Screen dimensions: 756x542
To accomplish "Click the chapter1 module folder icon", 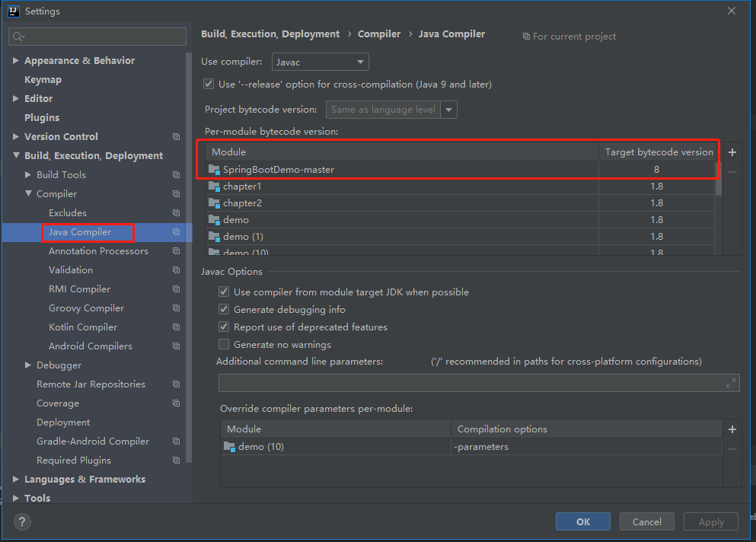I will coord(214,187).
